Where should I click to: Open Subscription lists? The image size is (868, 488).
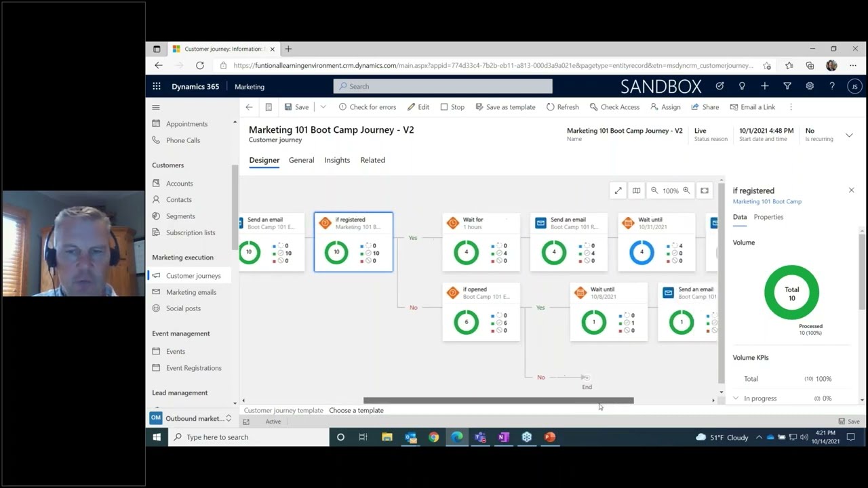pyautogui.click(x=191, y=232)
